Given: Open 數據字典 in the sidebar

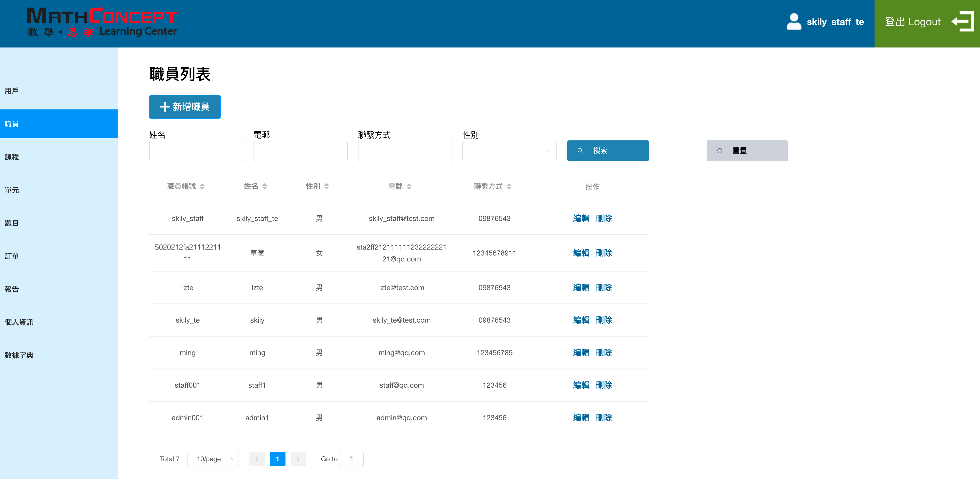Looking at the screenshot, I should pyautogui.click(x=59, y=355).
